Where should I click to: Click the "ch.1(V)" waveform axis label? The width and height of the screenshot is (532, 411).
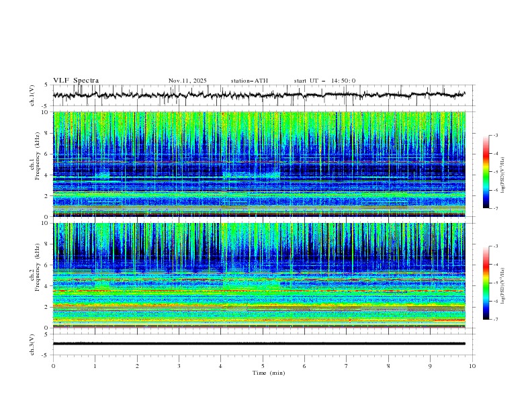pos(32,95)
